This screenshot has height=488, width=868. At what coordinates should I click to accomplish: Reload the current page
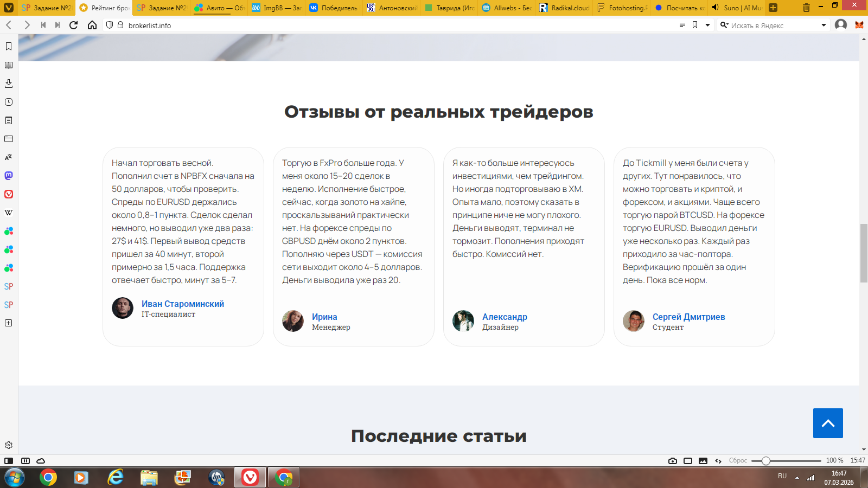pos(74,25)
